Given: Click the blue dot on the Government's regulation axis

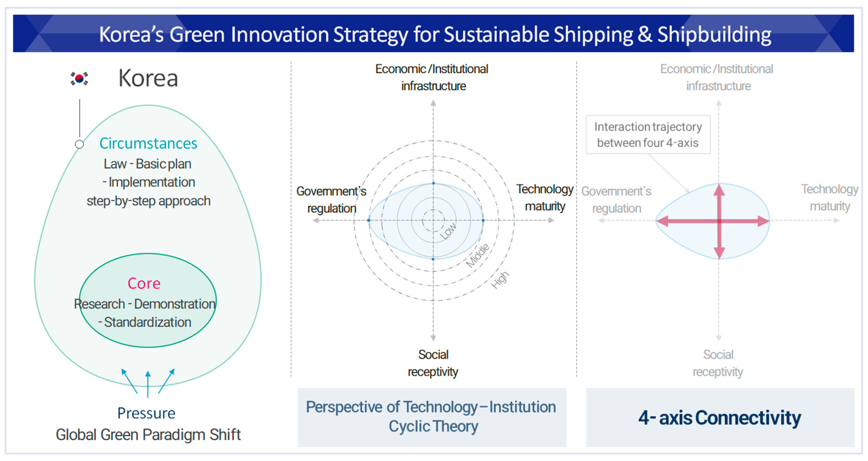Looking at the screenshot, I should click(369, 220).
